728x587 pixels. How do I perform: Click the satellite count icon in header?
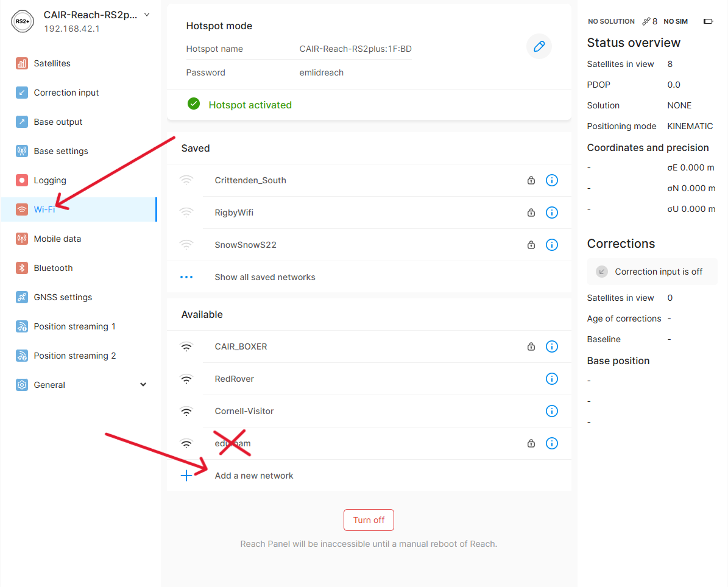tap(646, 21)
